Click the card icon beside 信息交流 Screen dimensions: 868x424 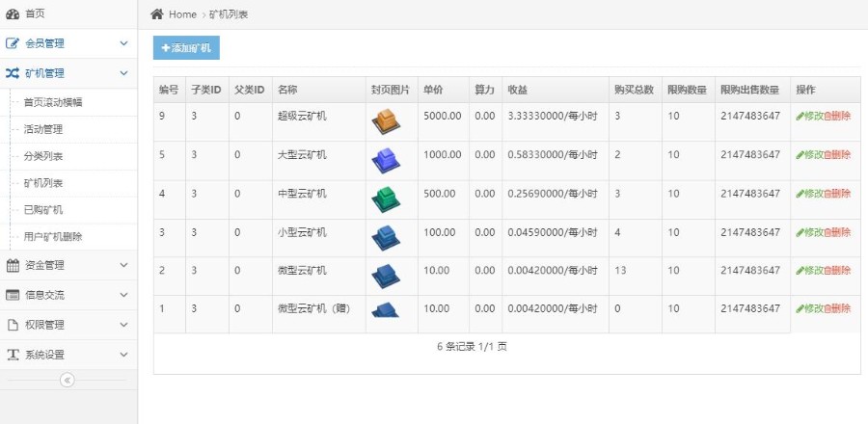click(13, 295)
